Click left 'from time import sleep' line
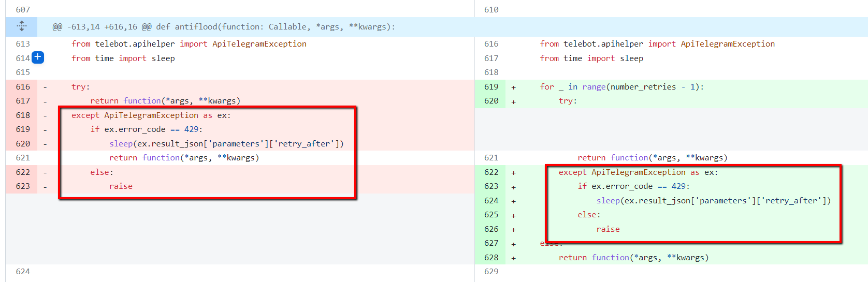868x282 pixels. [123, 58]
